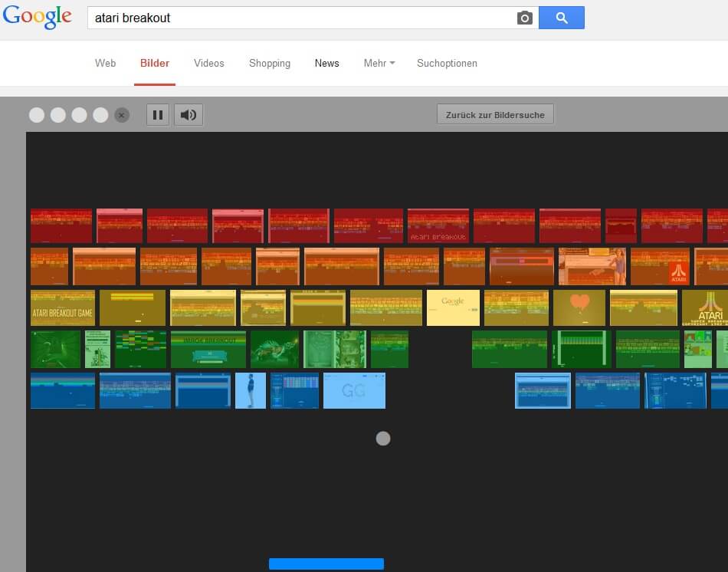728x572 pixels.
Task: Open search by image camera icon
Action: click(525, 18)
